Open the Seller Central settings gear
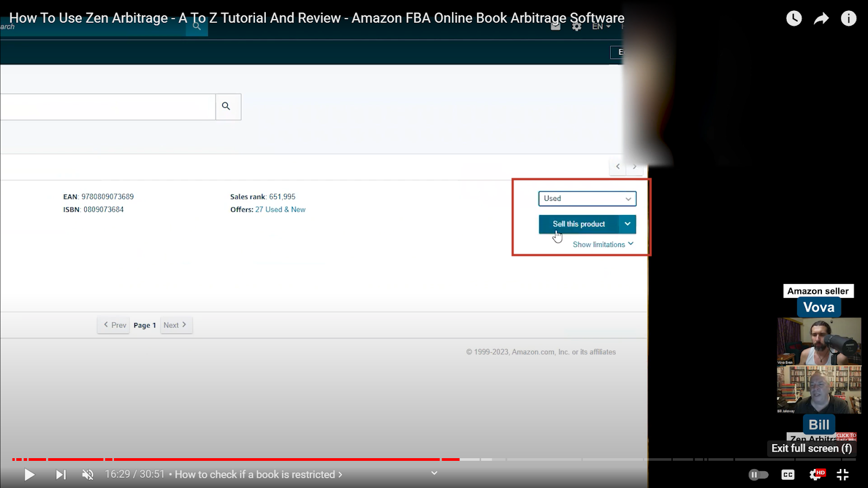Image resolution: width=868 pixels, height=488 pixels. [577, 27]
